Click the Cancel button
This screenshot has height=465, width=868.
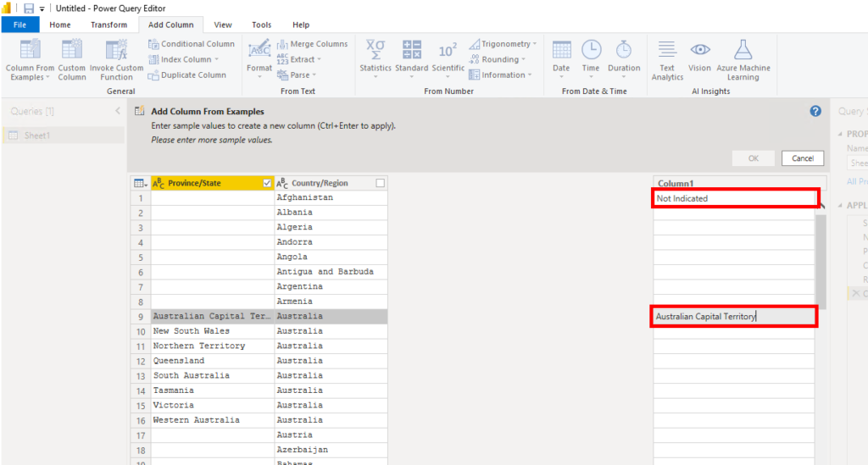coord(803,158)
